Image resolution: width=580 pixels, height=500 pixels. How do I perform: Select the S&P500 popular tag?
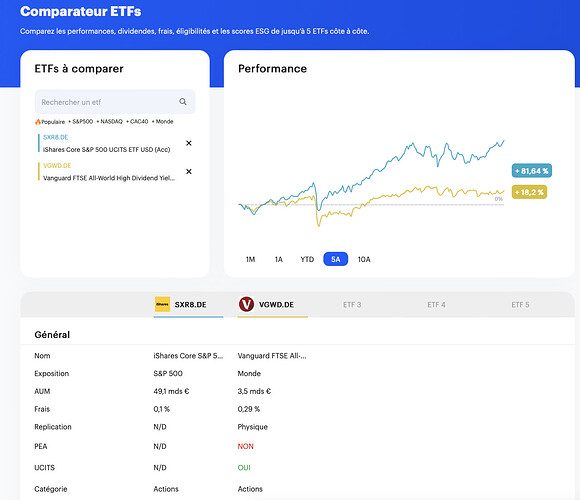[x=81, y=122]
